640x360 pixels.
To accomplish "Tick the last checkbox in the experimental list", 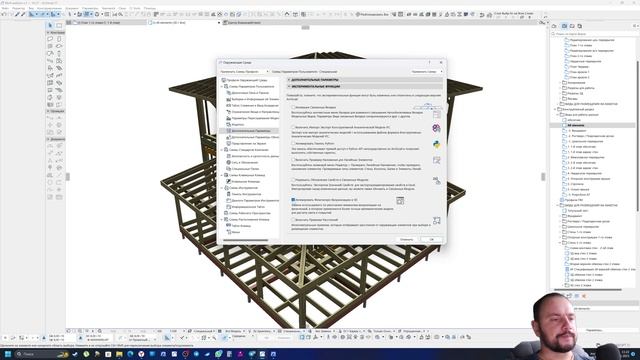I will pos(293,220).
